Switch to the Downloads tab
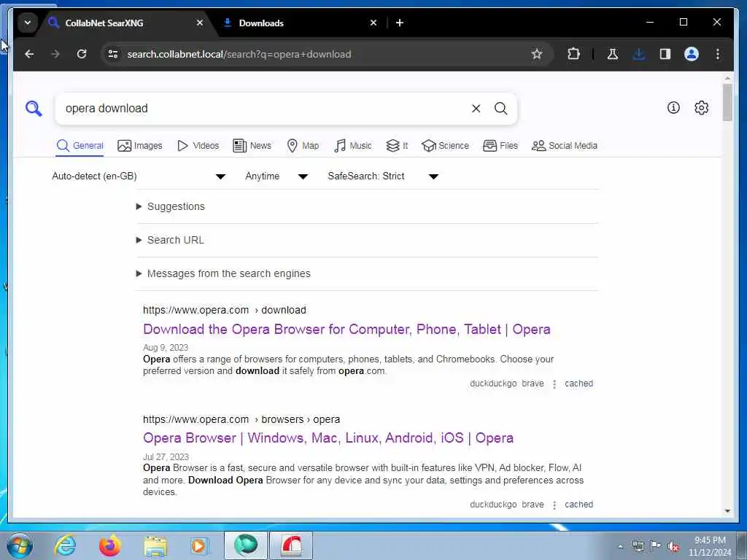This screenshot has height=560, width=747. (x=300, y=23)
